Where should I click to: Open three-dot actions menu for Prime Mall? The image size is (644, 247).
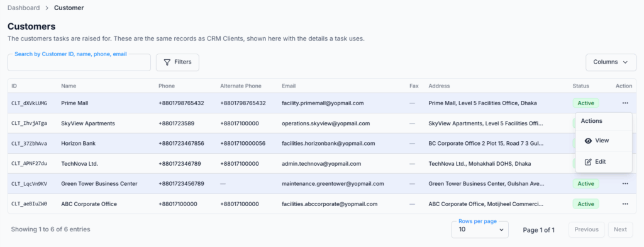click(625, 103)
